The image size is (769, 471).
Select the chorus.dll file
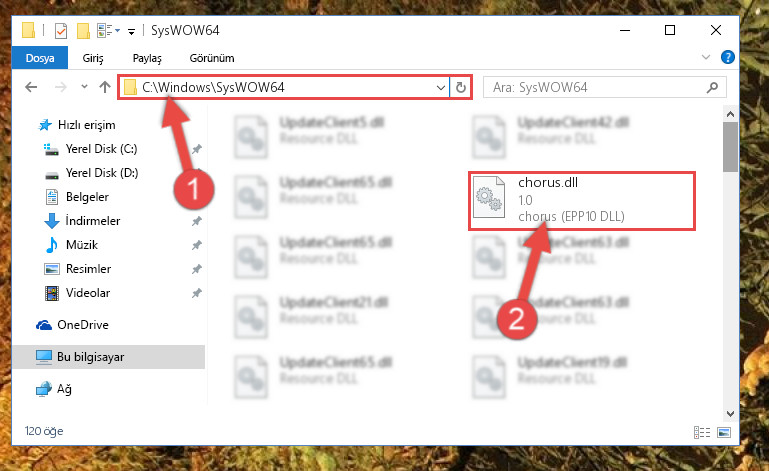click(582, 200)
